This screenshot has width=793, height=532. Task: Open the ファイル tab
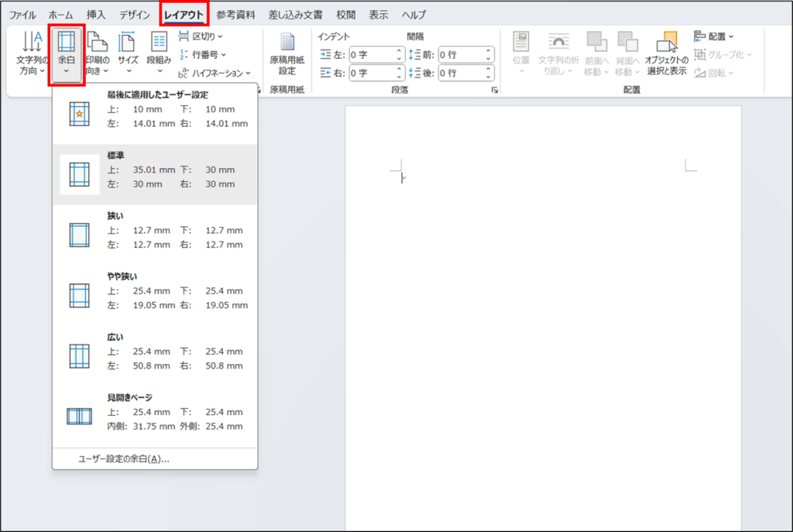[x=22, y=15]
